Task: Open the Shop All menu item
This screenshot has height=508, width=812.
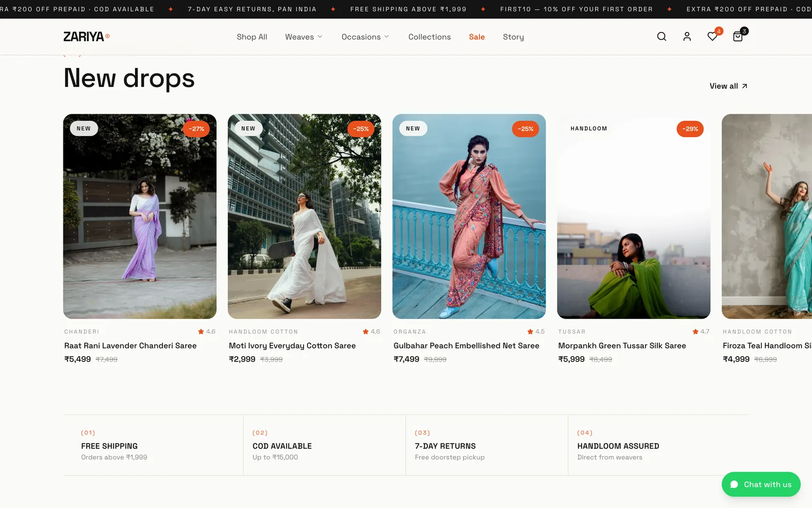Action: [x=252, y=37]
